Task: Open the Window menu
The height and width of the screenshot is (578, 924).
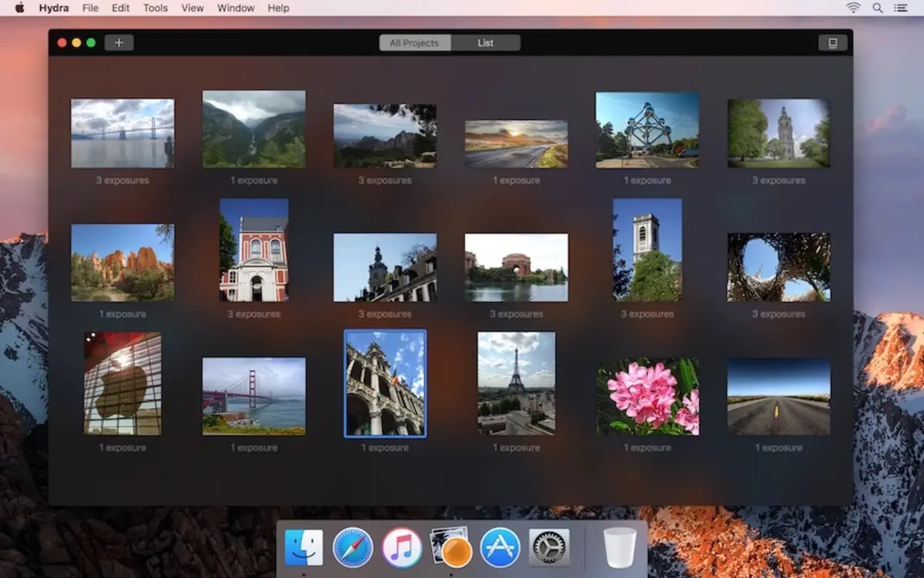Action: coord(236,8)
